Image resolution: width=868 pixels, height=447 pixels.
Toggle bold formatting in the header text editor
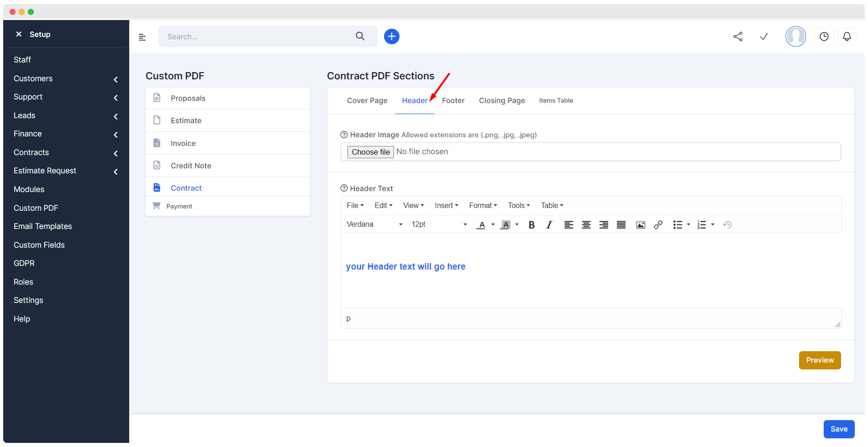[531, 224]
